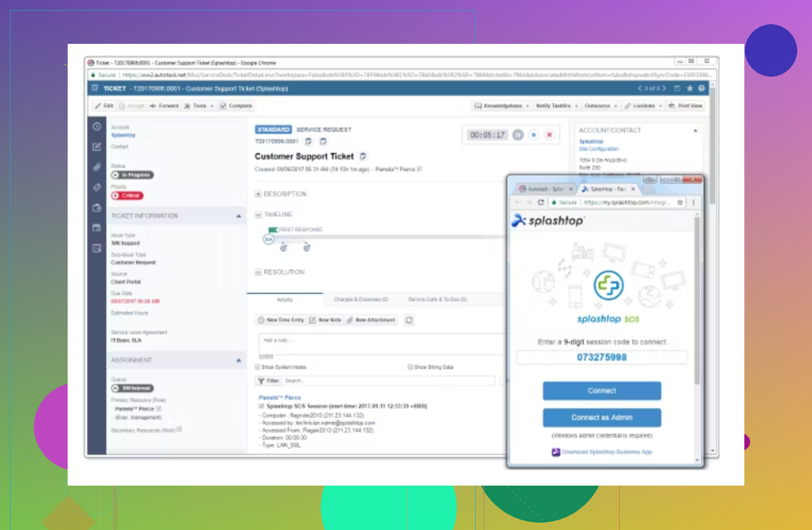Viewport: 812px width, 530px height.
Task: Open the calendar icon in the ticket sidebar
Action: coord(97,228)
